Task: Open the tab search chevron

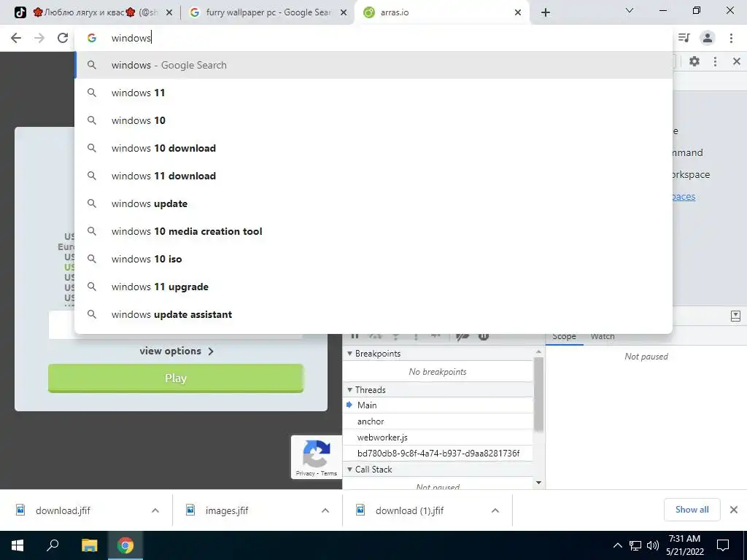Action: [x=630, y=10]
